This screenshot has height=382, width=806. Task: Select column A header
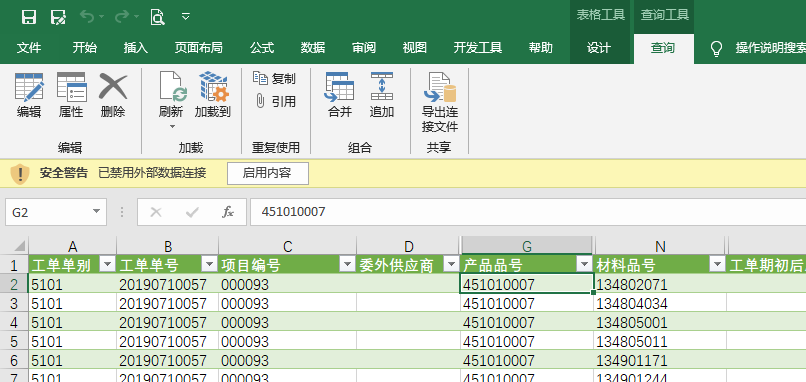click(72, 246)
